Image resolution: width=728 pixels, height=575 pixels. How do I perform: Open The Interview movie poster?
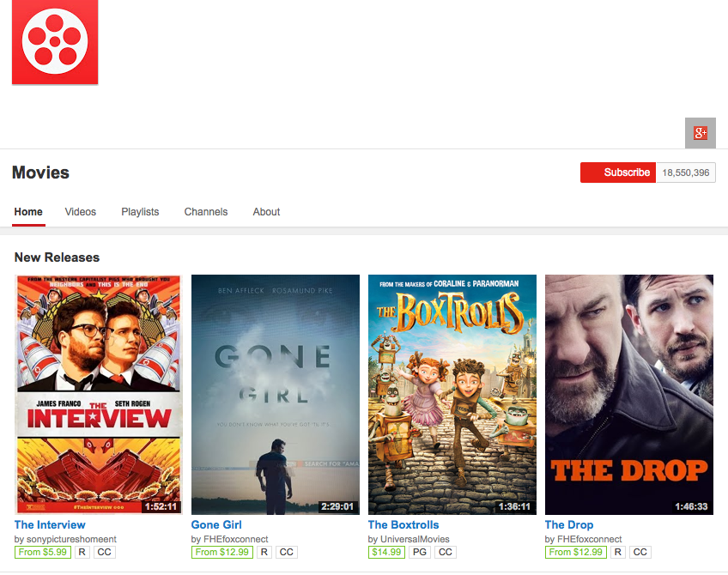99,394
